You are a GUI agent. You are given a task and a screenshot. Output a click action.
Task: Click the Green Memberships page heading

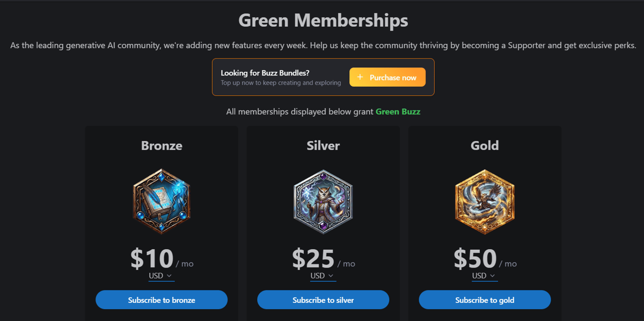click(323, 21)
